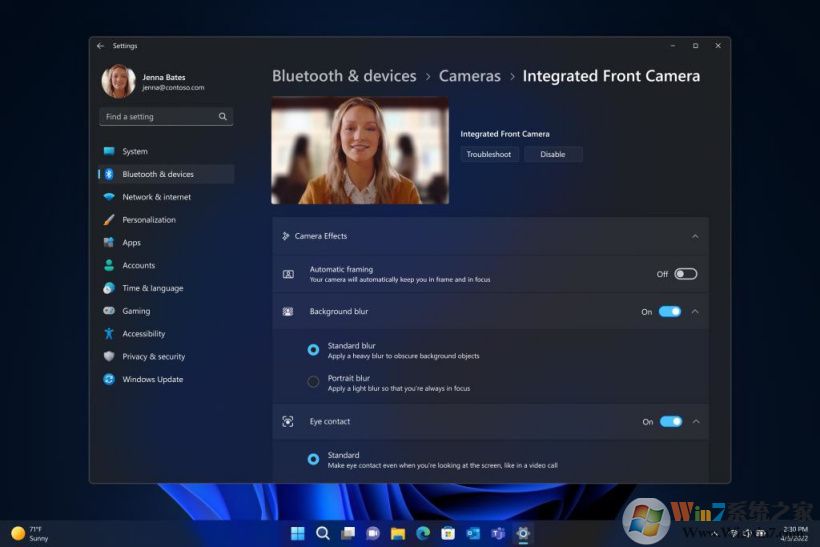Click the back arrow in Settings
The width and height of the screenshot is (820, 547).
coord(100,46)
